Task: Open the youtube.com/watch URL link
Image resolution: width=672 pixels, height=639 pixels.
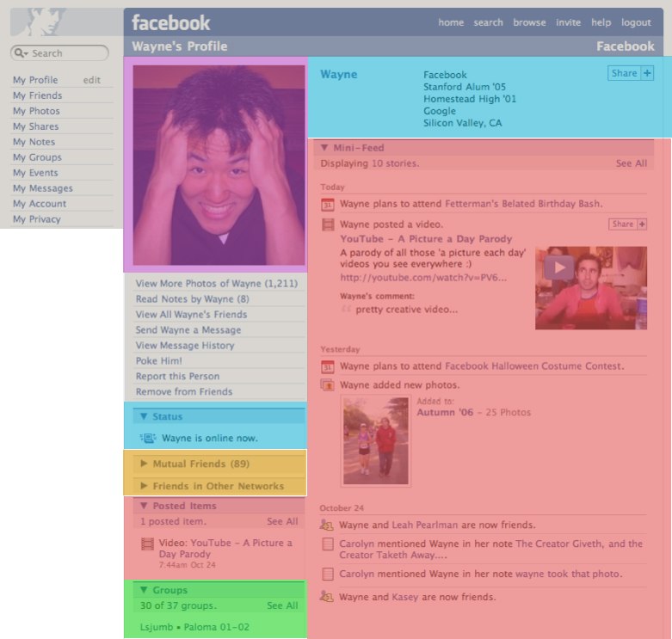Action: pyautogui.click(x=423, y=278)
